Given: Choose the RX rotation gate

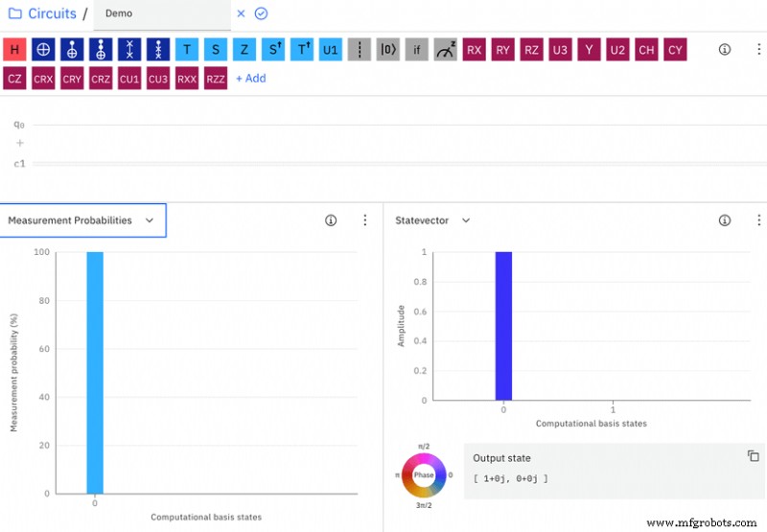Looking at the screenshot, I should pos(474,49).
